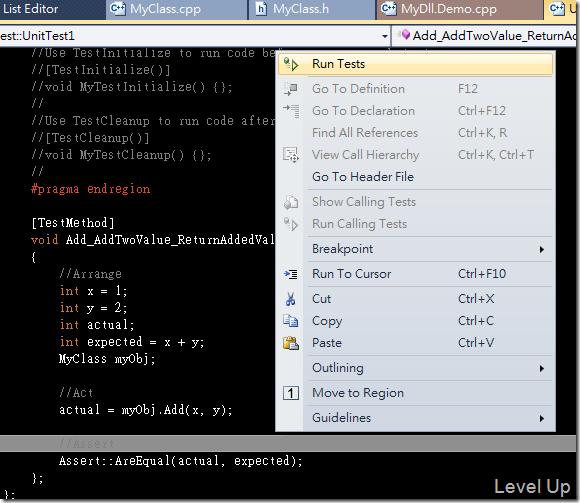Click the 'int actual;' code line
580x503 pixels.
pyautogui.click(x=97, y=325)
